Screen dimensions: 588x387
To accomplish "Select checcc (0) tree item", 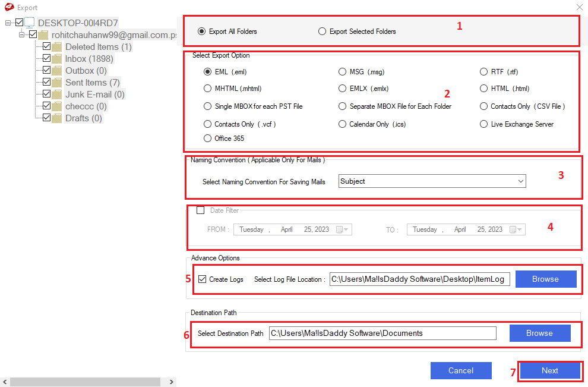I will (x=86, y=106).
